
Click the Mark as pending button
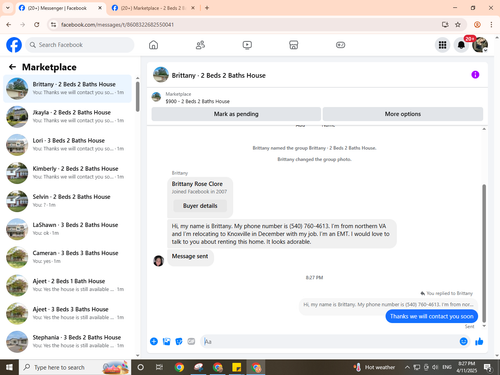click(x=236, y=114)
